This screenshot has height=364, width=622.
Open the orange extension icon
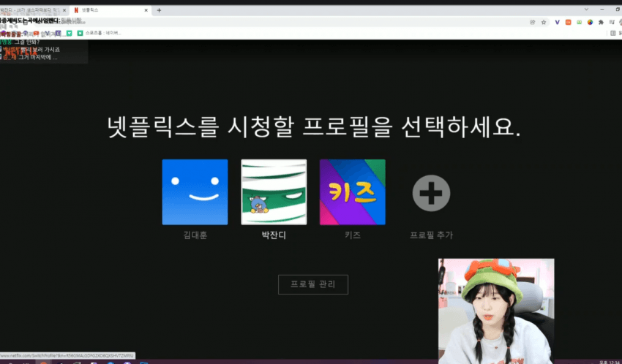click(x=568, y=22)
